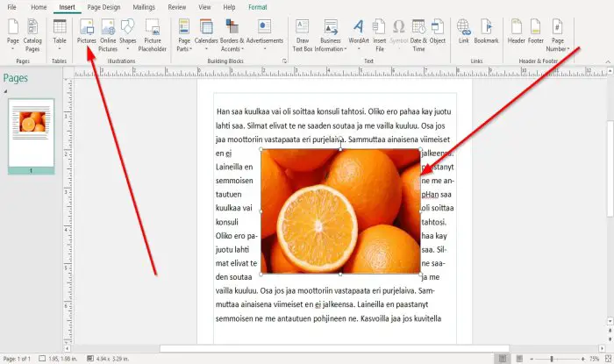Open the File menu tab

[x=11, y=7]
